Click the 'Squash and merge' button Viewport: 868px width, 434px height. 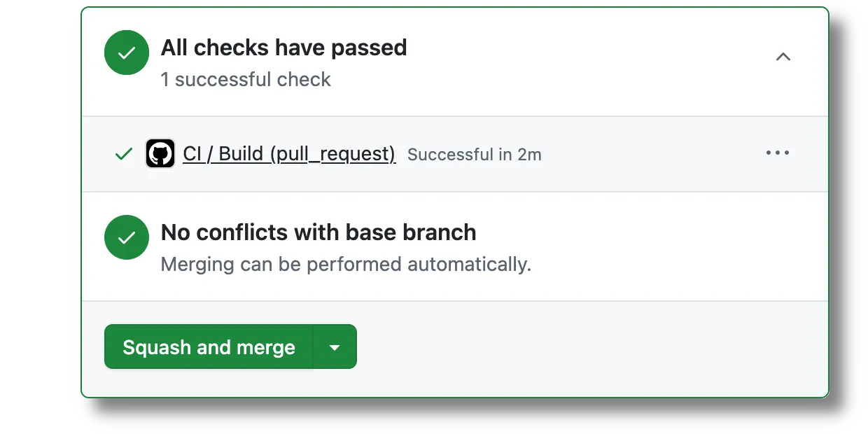click(x=209, y=346)
